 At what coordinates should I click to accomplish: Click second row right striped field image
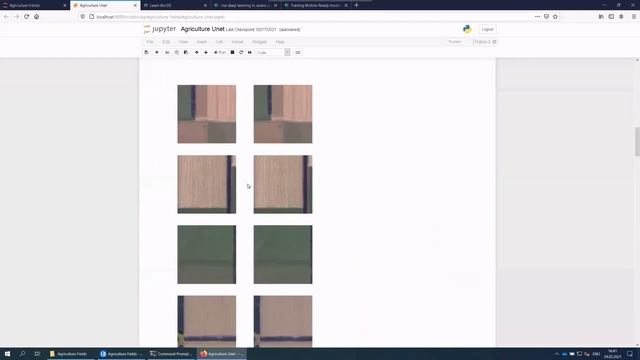click(x=283, y=184)
